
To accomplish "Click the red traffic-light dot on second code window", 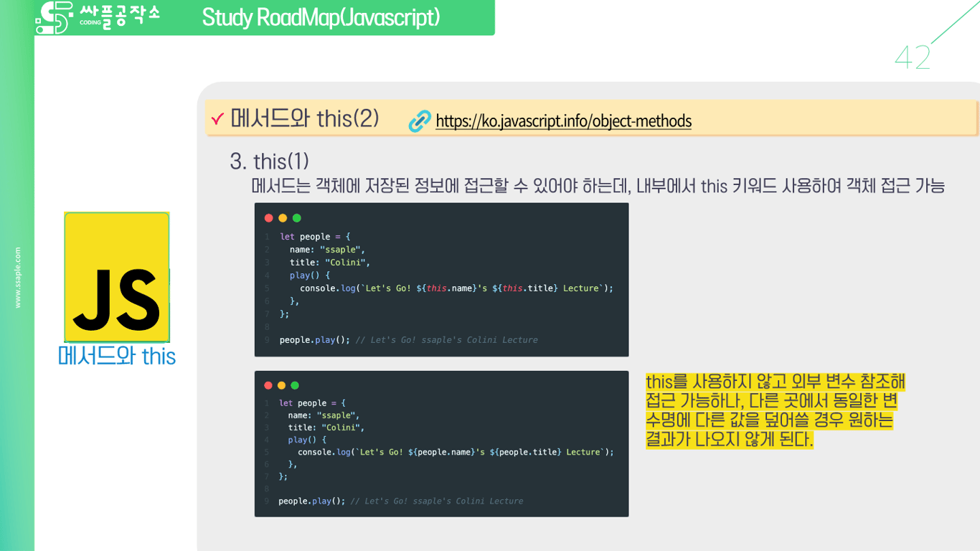I will (x=268, y=385).
